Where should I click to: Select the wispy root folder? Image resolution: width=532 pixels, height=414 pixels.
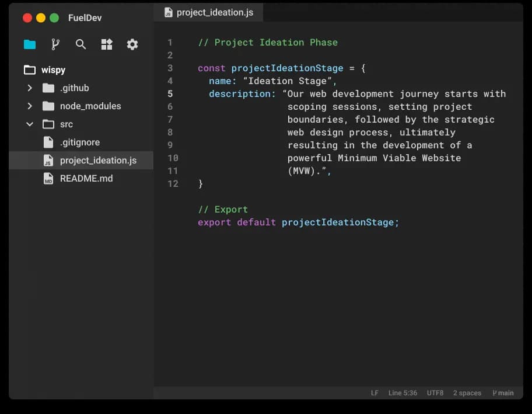pyautogui.click(x=53, y=70)
